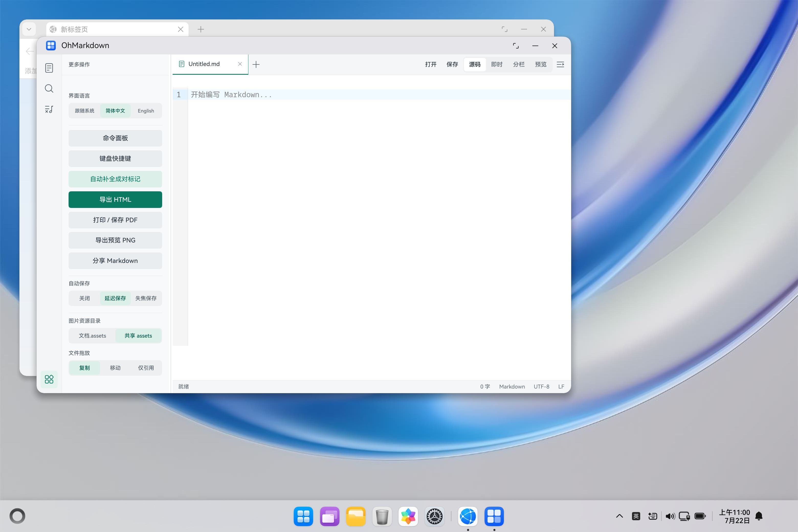Image resolution: width=798 pixels, height=532 pixels.
Task: Toggle 自动补全成对标记 option
Action: 115,179
